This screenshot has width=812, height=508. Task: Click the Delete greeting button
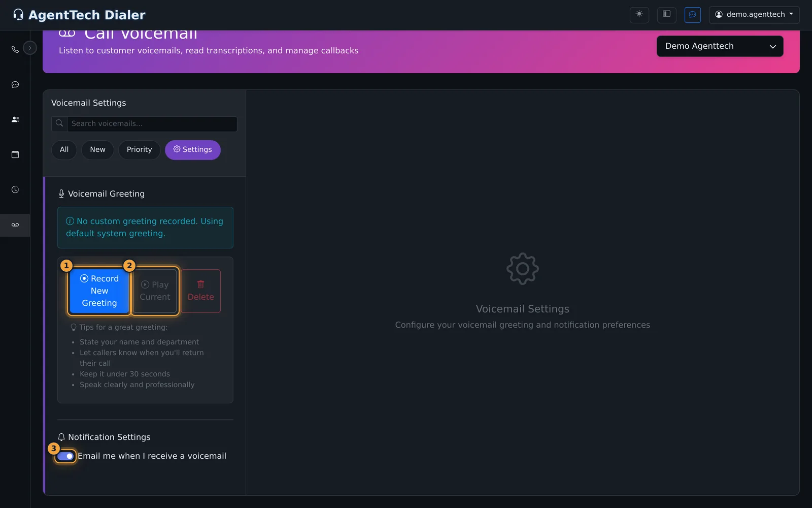201,291
